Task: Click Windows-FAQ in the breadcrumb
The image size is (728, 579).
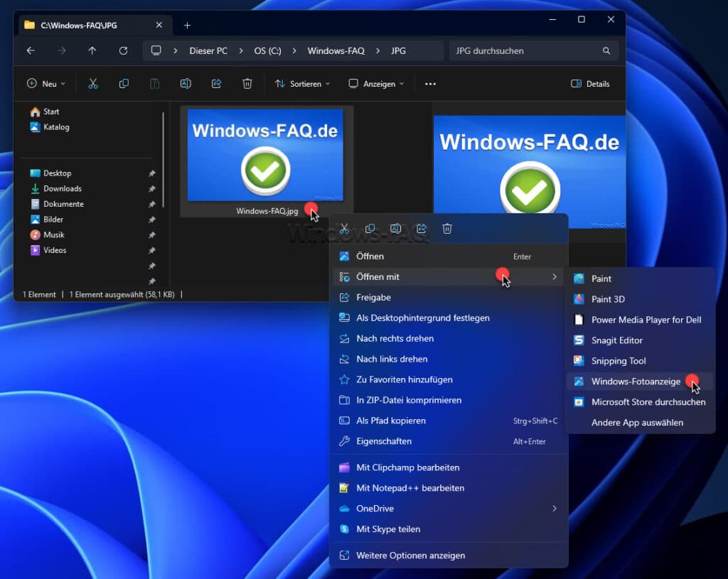Action: coord(336,50)
